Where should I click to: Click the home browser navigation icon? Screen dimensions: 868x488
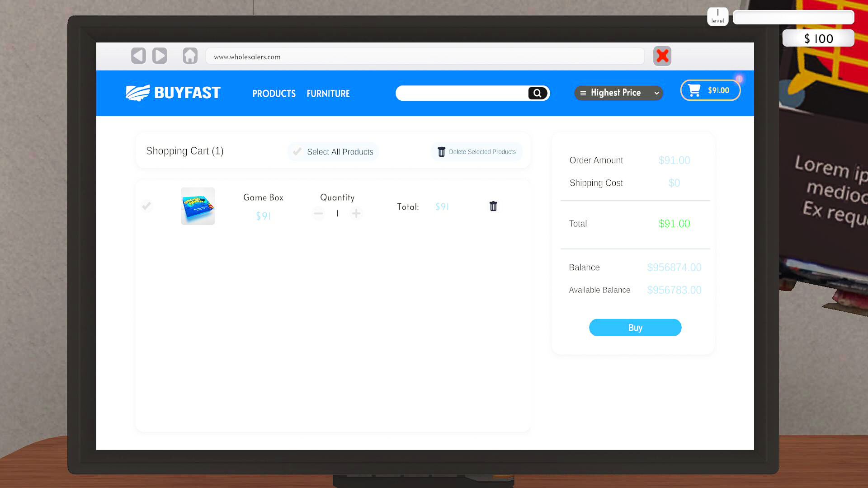pyautogui.click(x=190, y=56)
